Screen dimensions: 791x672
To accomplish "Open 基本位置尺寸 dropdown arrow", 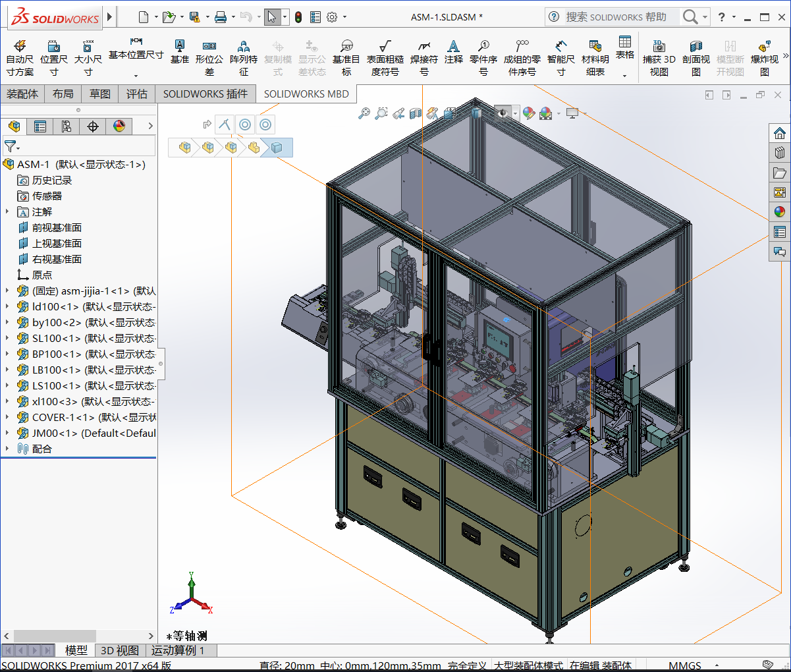I will (x=136, y=75).
